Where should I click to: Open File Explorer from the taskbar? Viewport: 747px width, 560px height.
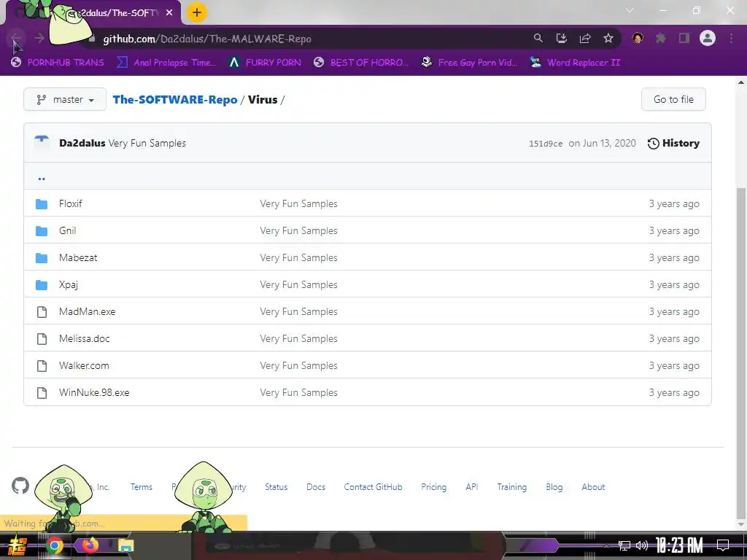click(x=125, y=545)
